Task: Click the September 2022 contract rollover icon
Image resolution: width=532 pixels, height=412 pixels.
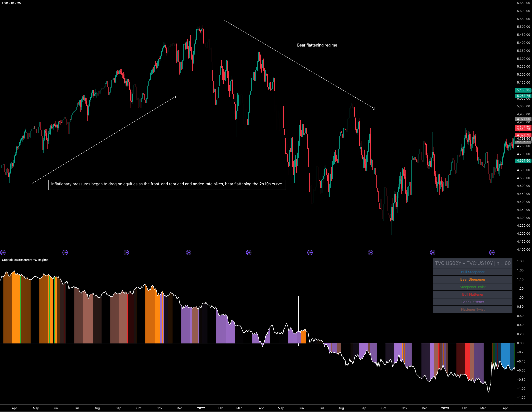Action: coord(370,252)
